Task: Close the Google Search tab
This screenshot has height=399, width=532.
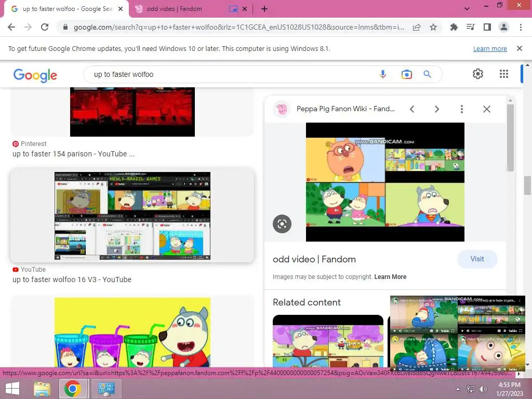Action: pos(121,9)
